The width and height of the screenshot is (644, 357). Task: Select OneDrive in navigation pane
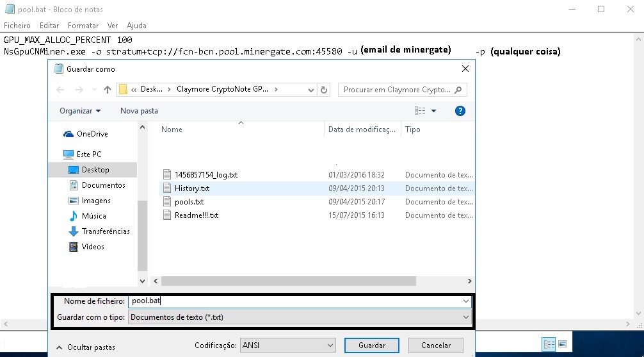(92, 134)
